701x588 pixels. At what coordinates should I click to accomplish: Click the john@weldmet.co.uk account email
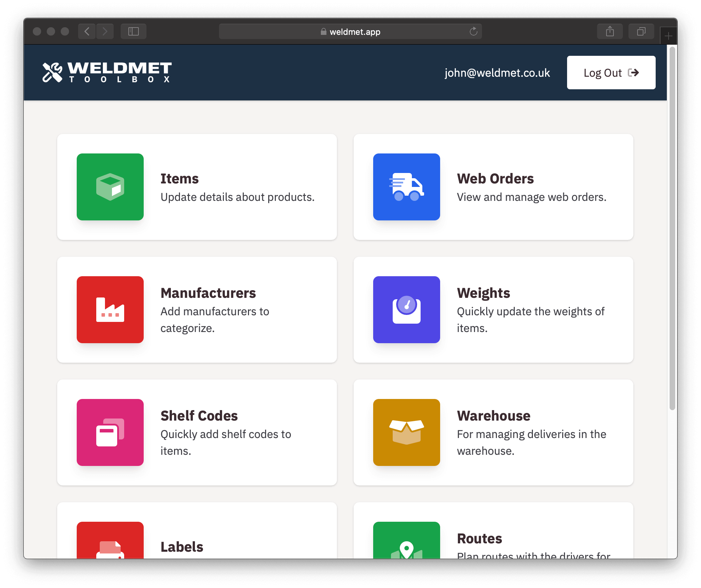point(497,73)
